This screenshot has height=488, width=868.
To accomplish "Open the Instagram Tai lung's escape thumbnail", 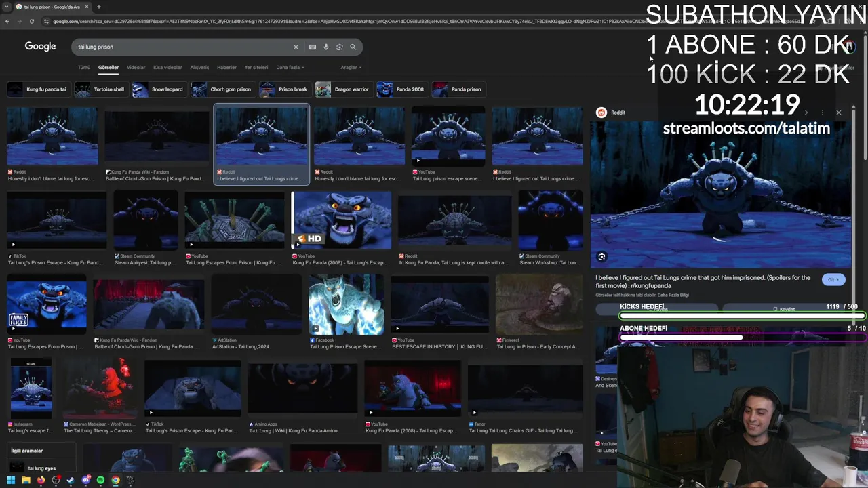I will [31, 388].
